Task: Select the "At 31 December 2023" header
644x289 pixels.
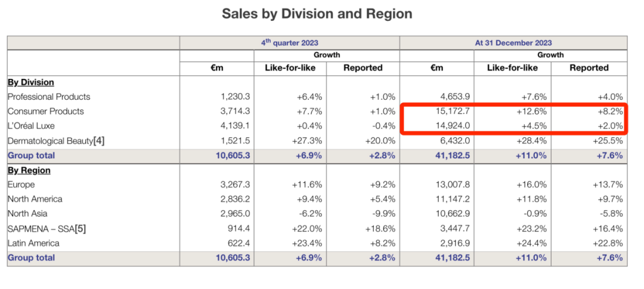Action: pyautogui.click(x=513, y=42)
